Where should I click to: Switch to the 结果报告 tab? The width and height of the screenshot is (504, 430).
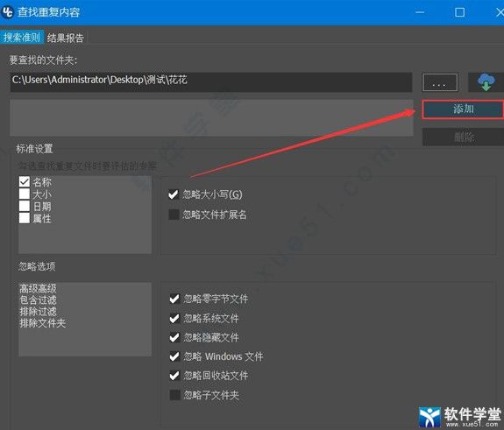coord(66,38)
